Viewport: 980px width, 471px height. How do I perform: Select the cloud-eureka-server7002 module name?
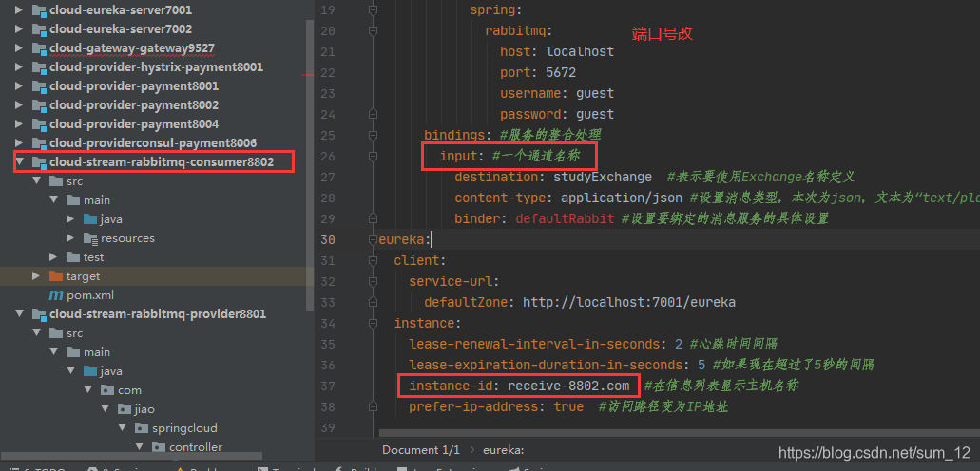pos(121,29)
